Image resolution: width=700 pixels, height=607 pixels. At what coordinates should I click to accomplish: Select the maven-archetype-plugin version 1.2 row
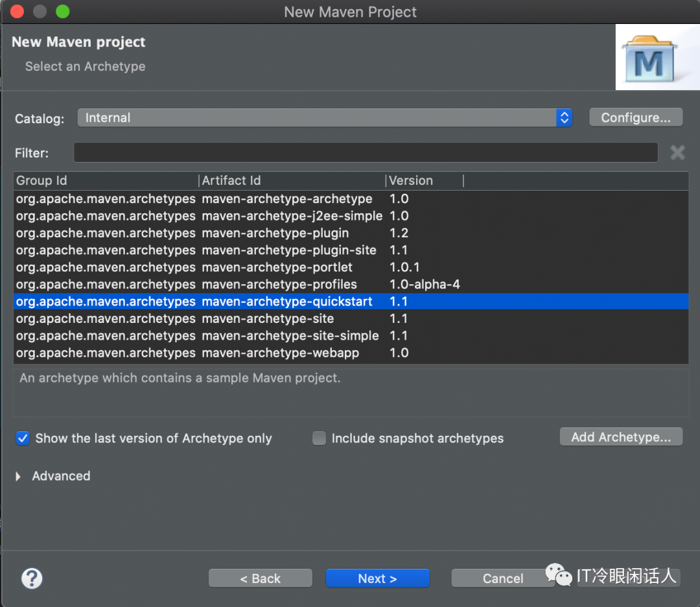point(351,233)
